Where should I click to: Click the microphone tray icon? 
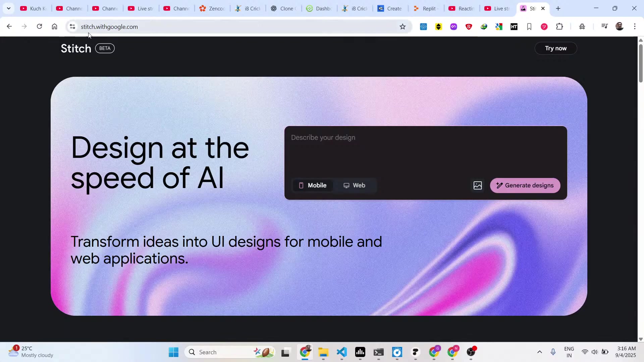553,352
